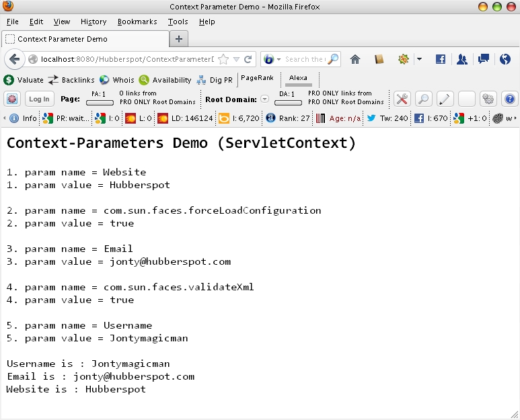Click the text com.sun.faces.forceLoadConfiguration
Image resolution: width=520 pixels, height=420 pixels.
point(213,210)
